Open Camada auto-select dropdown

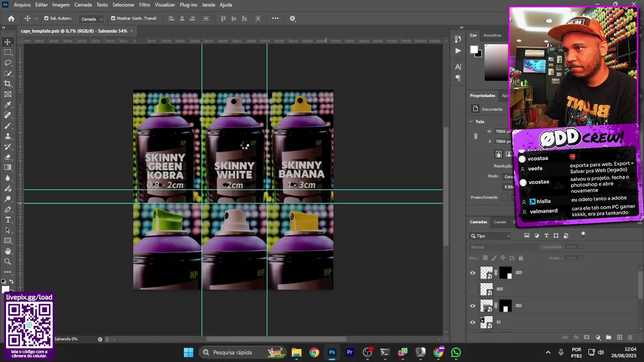(x=91, y=19)
